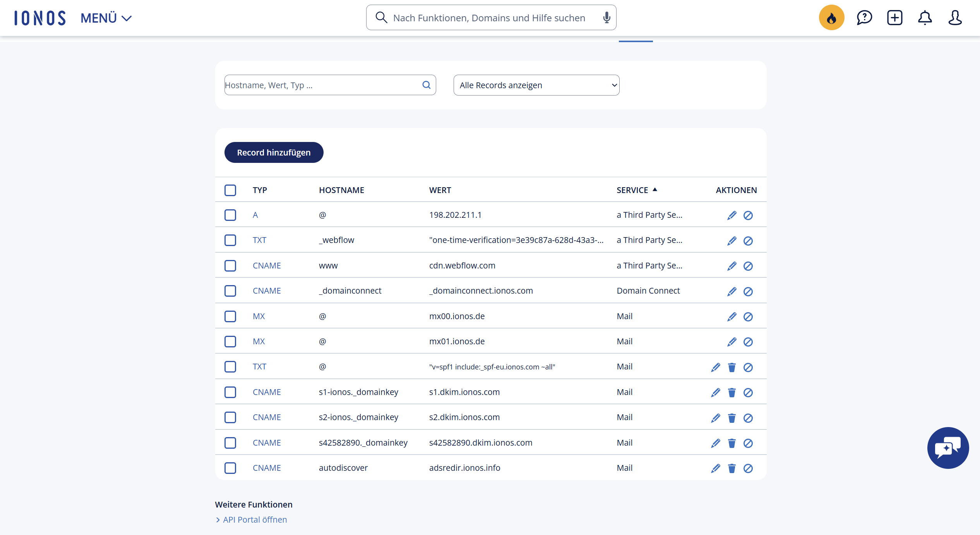
Task: Open the notifications bell
Action: tap(925, 18)
